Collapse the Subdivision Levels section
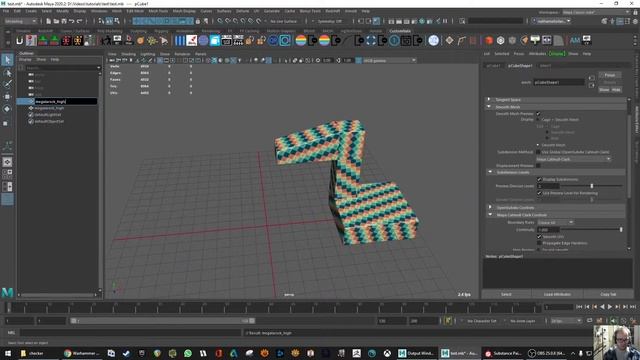Image resolution: width=640 pixels, height=360 pixels. click(490, 172)
